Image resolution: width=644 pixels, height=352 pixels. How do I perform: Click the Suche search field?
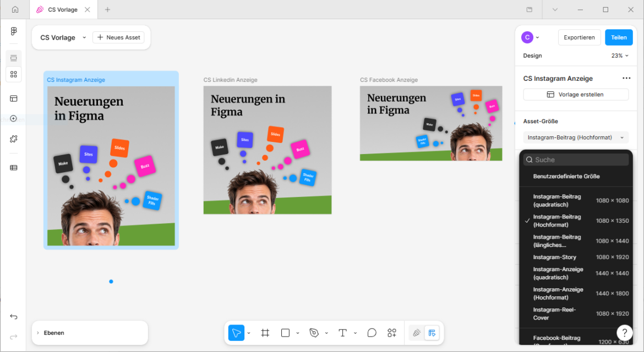(576, 159)
